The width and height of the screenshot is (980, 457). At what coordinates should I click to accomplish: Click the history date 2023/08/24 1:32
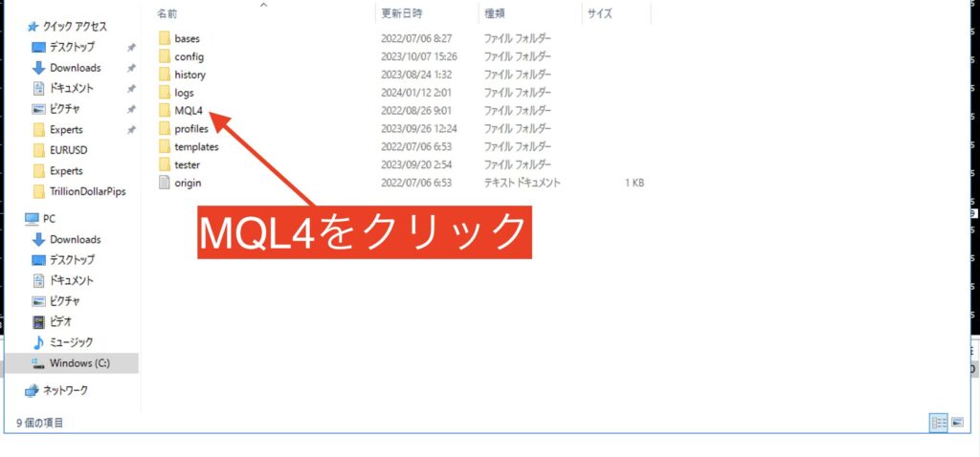point(416,75)
